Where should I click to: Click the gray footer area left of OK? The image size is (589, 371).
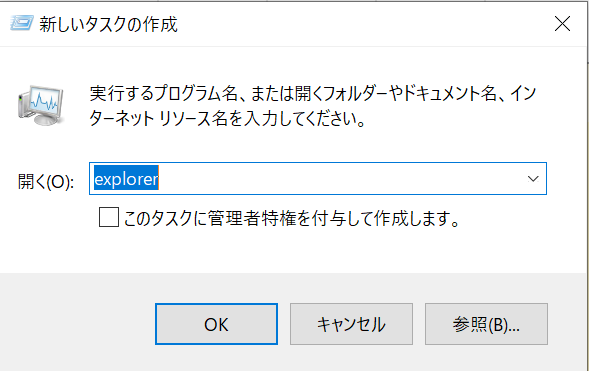click(75, 323)
